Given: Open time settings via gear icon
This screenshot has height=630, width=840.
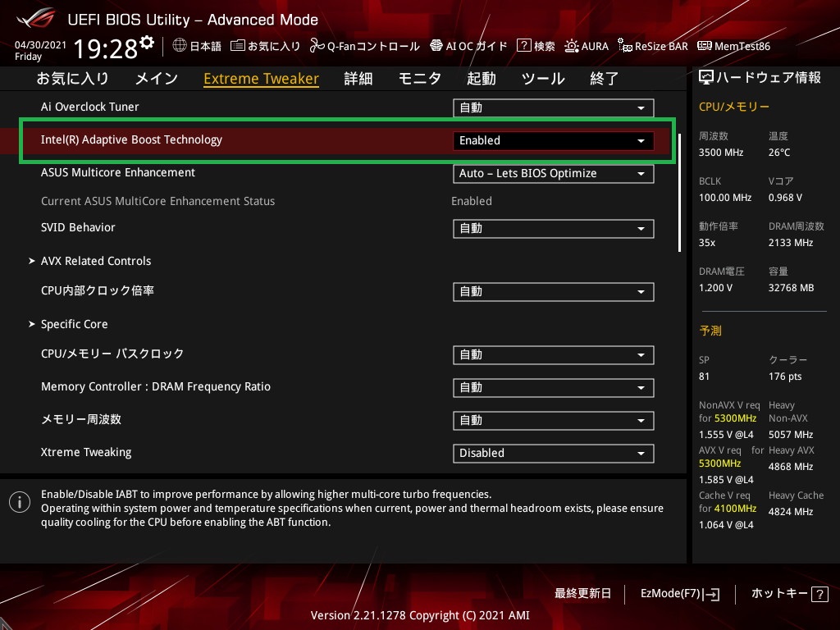Looking at the screenshot, I should pyautogui.click(x=147, y=43).
